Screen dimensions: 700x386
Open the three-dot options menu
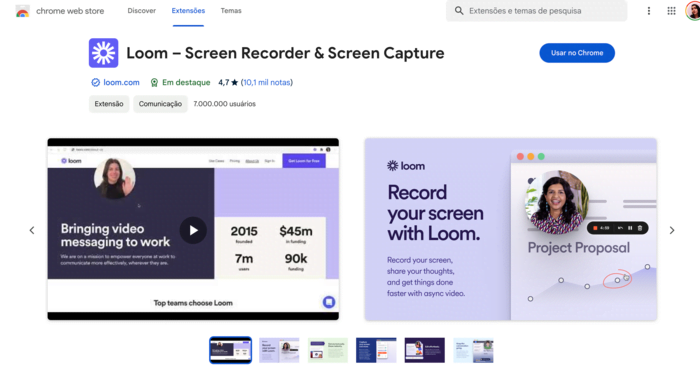pos(649,11)
